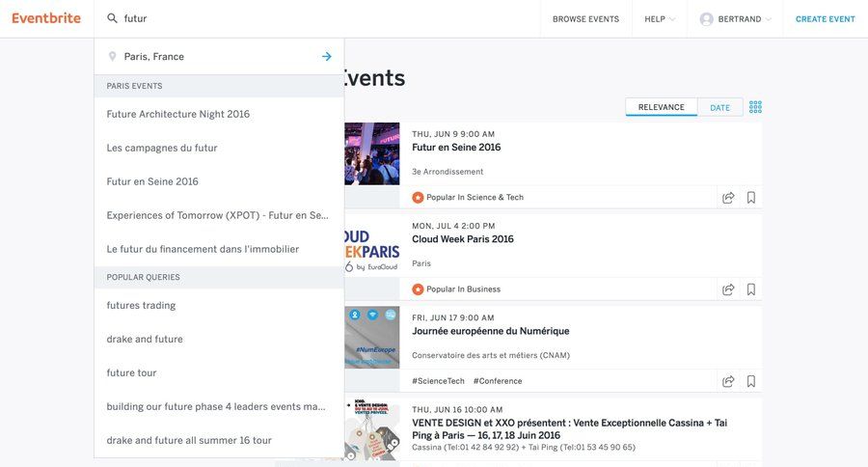Click the #Conference hashtag
Viewport: 868px width, 467px height.
point(498,381)
